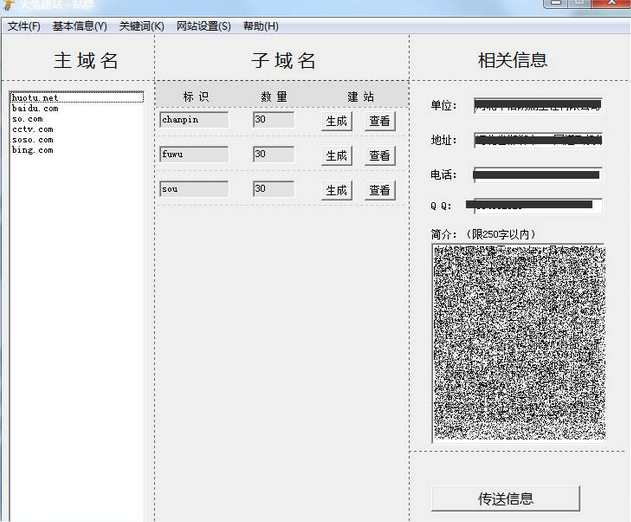The height and width of the screenshot is (522, 631).
Task: Open the 基本信息(Y) menu
Action: pos(79,26)
